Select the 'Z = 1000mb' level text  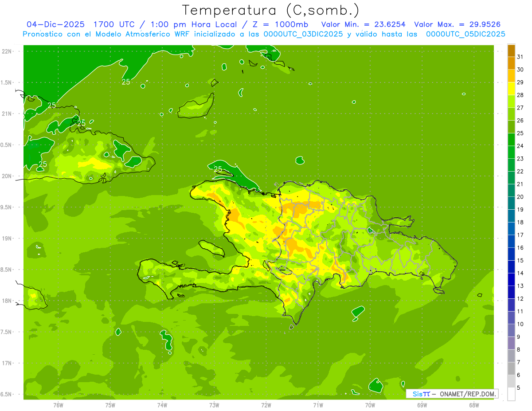click(279, 24)
